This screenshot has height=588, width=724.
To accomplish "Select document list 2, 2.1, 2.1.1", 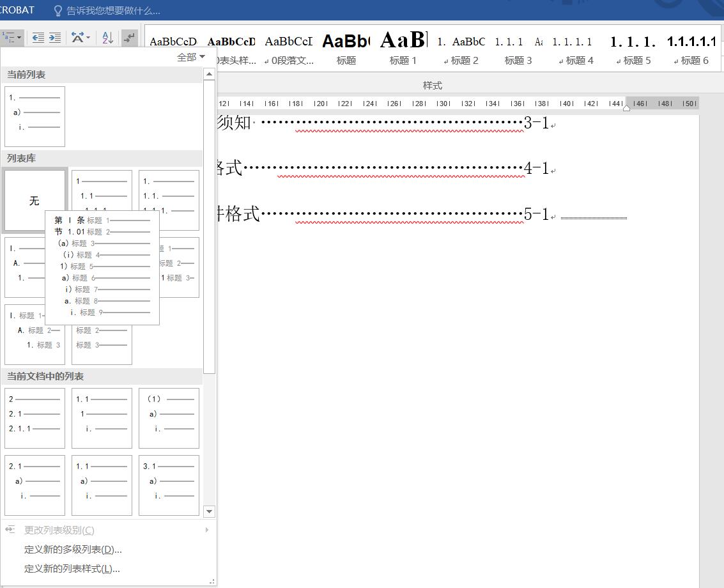I will click(x=35, y=418).
